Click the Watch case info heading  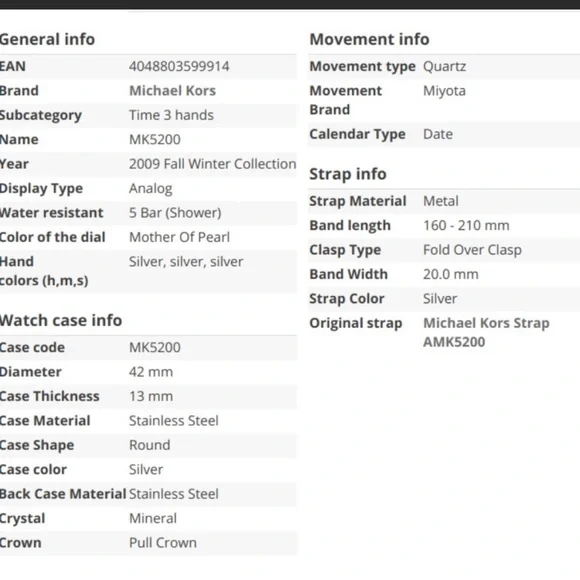[61, 320]
